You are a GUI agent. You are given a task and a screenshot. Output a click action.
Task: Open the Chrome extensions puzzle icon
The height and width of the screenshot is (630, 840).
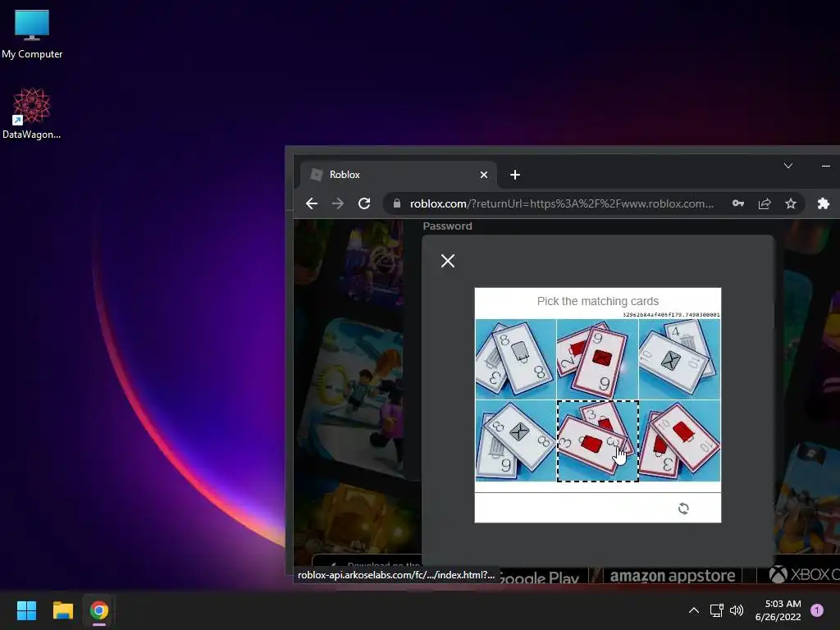tap(824, 203)
